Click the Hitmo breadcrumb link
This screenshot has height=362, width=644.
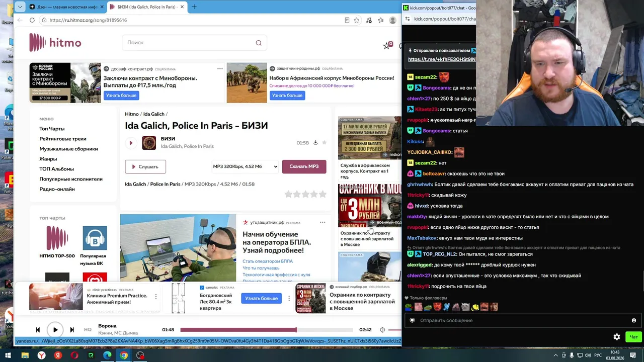[132, 114]
